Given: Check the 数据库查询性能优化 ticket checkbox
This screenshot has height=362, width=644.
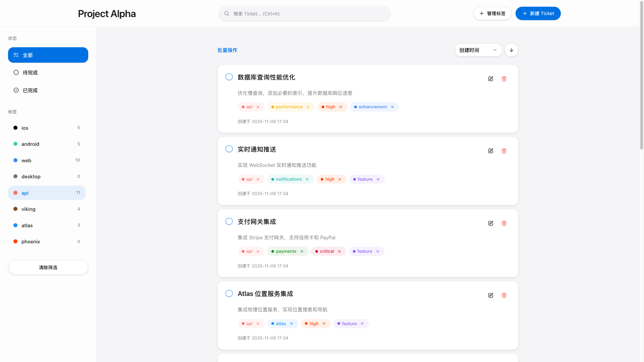Looking at the screenshot, I should [x=229, y=77].
